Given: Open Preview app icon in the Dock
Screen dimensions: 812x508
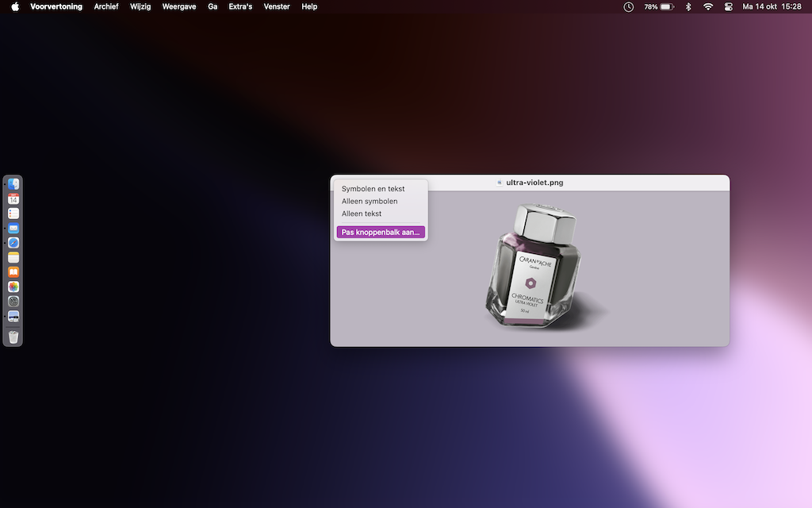Looking at the screenshot, I should point(13,316).
